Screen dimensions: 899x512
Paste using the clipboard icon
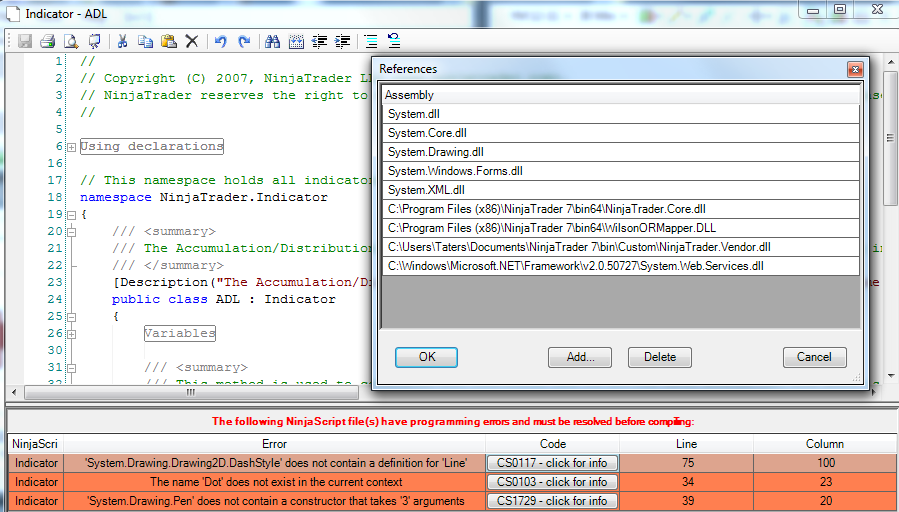click(x=169, y=41)
